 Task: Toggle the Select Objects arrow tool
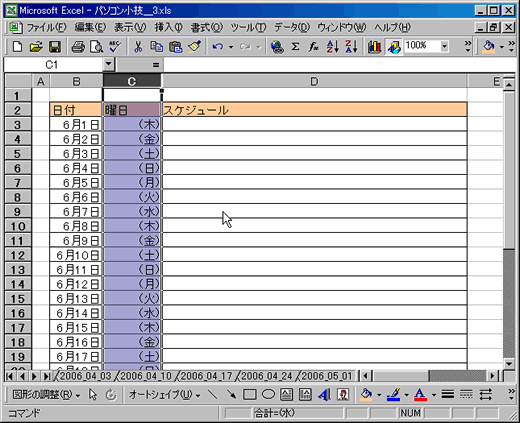(93, 395)
